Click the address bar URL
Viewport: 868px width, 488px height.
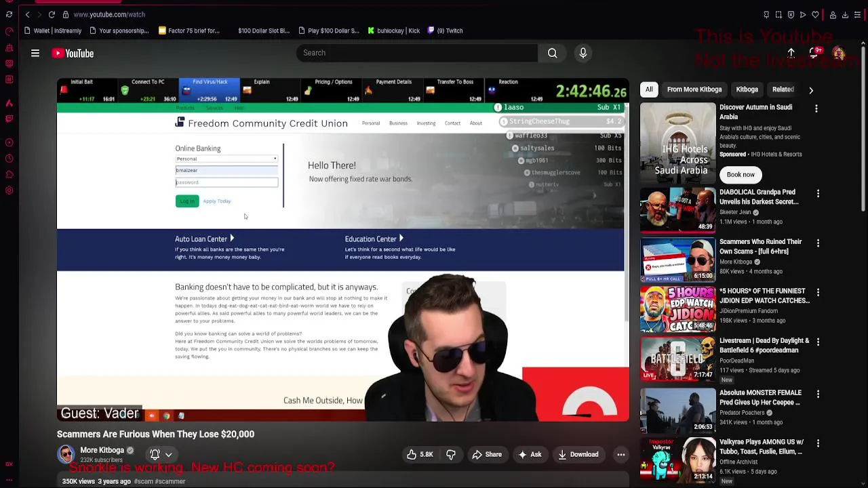coord(109,14)
